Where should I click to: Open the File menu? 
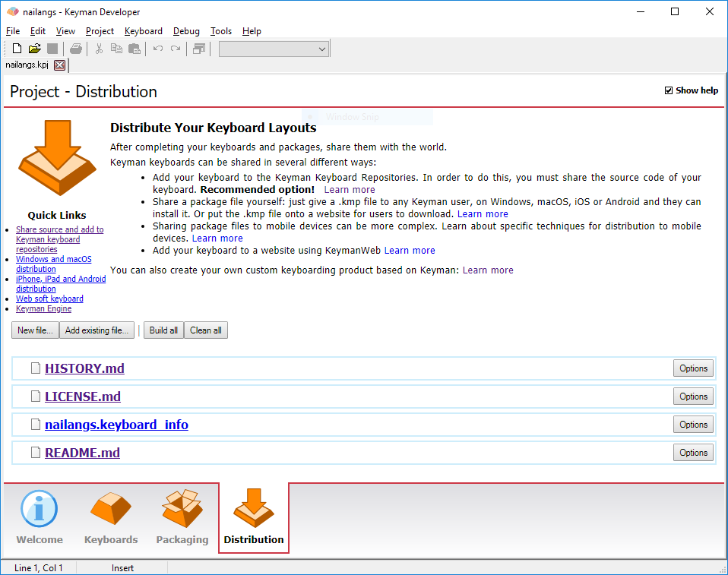point(12,31)
